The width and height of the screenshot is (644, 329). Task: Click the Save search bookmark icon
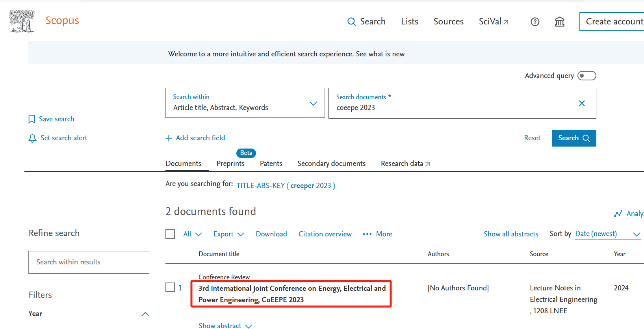coord(32,119)
